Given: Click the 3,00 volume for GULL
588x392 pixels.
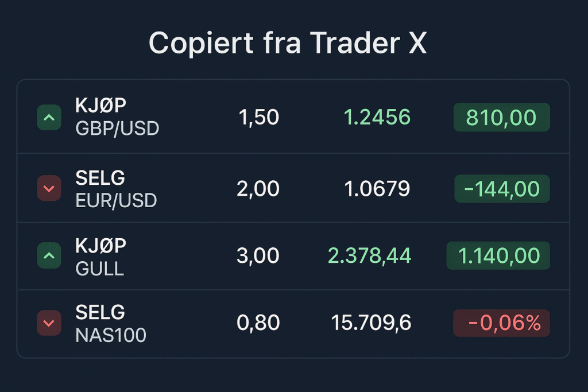Looking at the screenshot, I should pos(258,256).
